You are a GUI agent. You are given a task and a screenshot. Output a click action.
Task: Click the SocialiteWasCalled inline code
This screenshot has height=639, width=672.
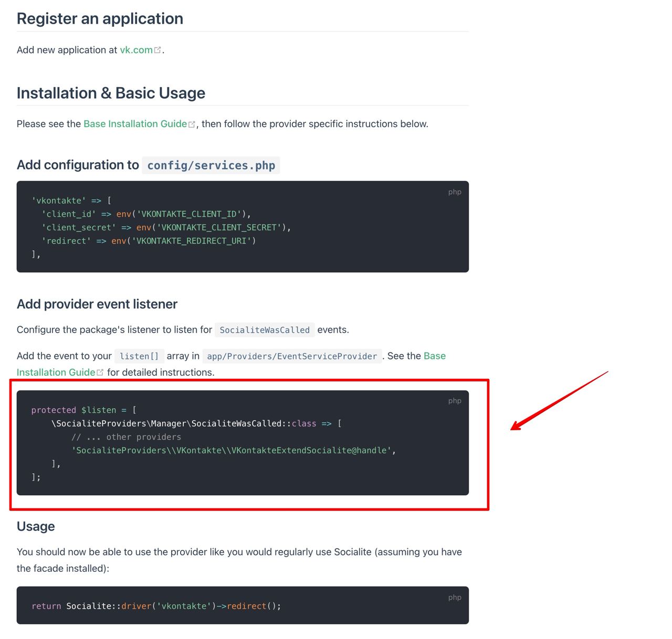[x=265, y=330]
